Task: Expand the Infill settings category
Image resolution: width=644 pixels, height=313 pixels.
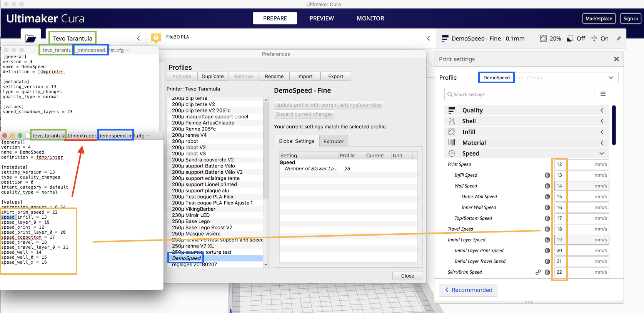Action: pos(602,132)
